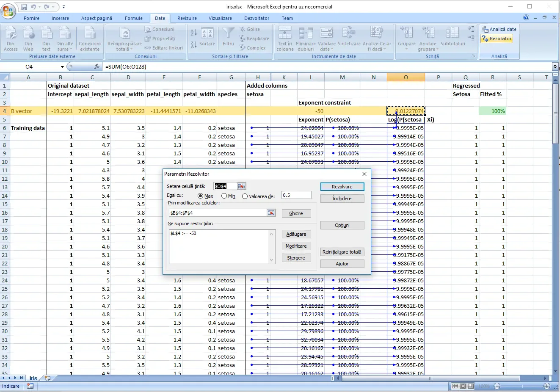The width and height of the screenshot is (560, 392).
Task: Open the Formule ribbon tab
Action: 134,18
